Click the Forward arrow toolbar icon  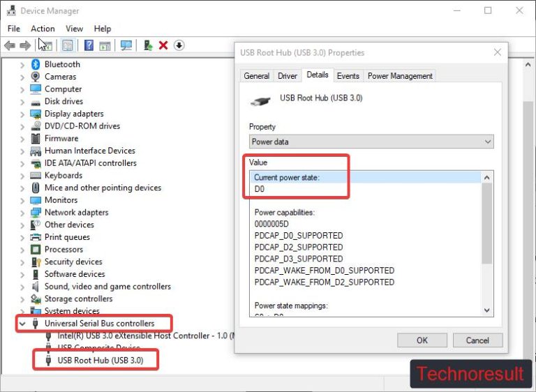(25, 45)
